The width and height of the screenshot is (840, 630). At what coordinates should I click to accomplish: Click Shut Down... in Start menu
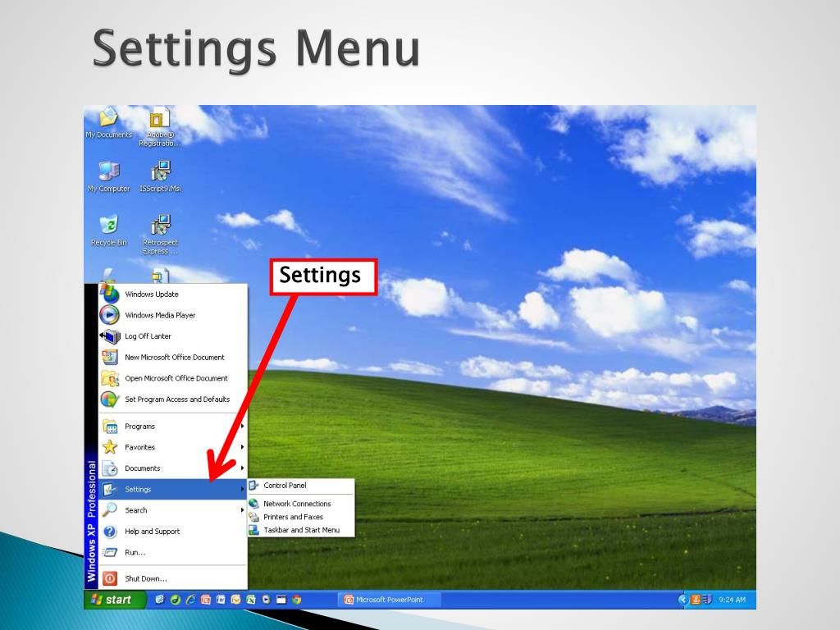point(172,578)
